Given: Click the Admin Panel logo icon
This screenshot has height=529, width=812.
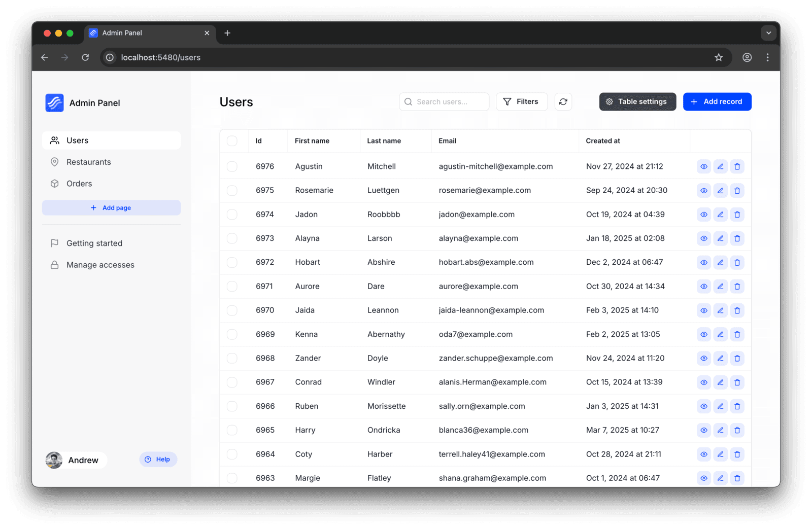Looking at the screenshot, I should pyautogui.click(x=54, y=103).
